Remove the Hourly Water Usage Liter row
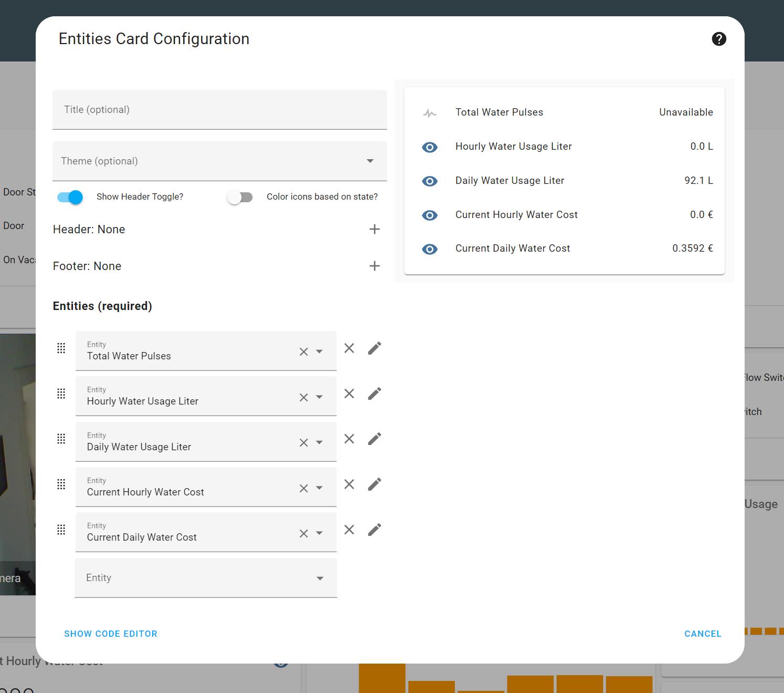Viewport: 784px width, 693px height. (x=349, y=394)
